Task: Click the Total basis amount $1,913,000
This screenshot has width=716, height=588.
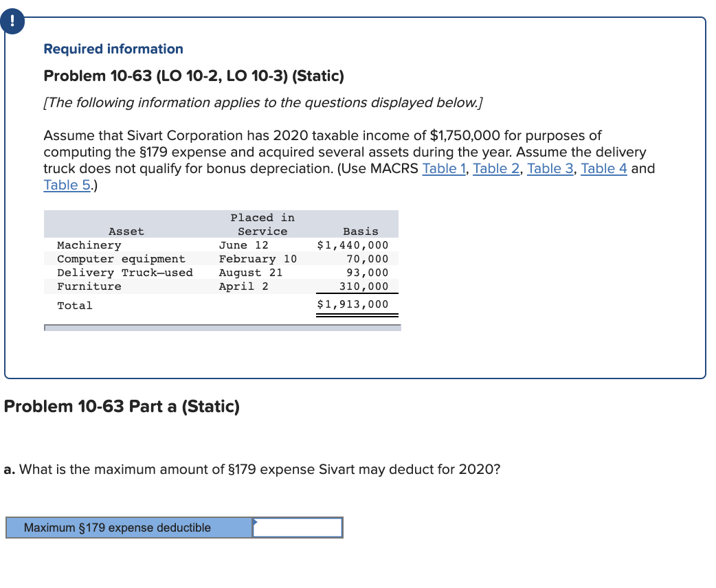Action: pyautogui.click(x=353, y=304)
